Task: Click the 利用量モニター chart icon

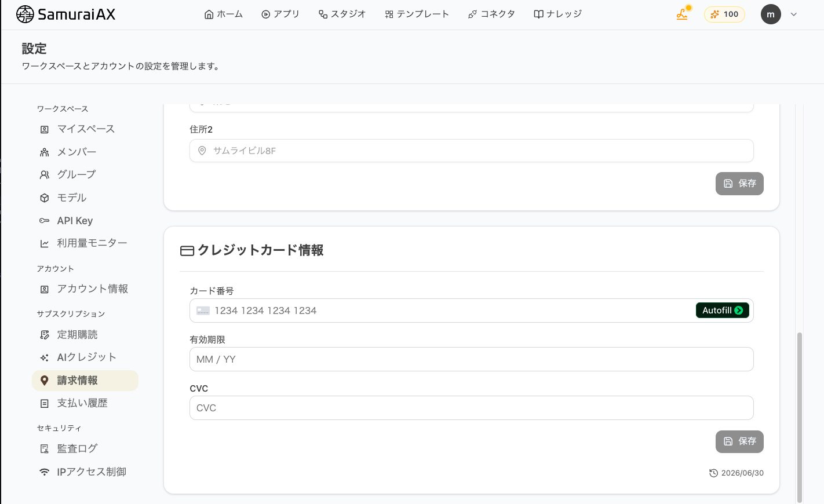Action: 45,244
